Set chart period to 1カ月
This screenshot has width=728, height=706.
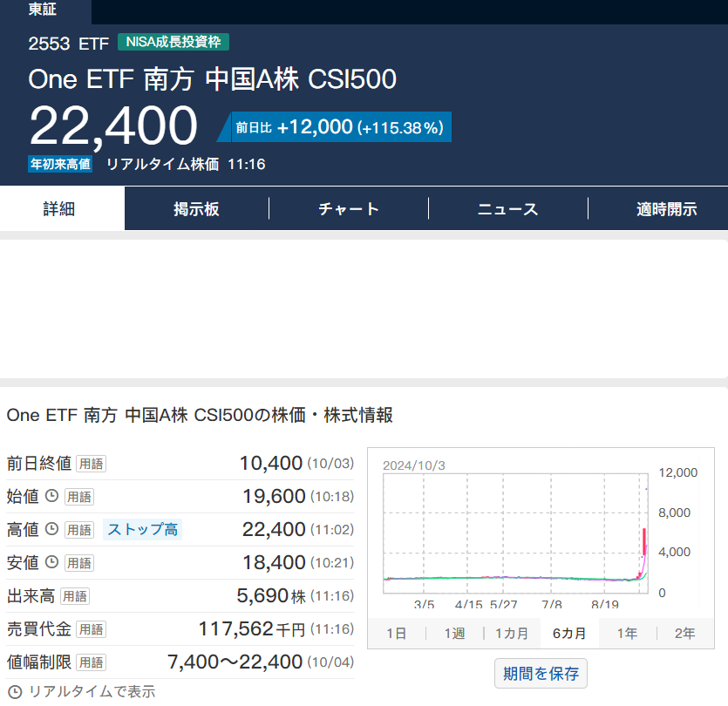coord(512,633)
